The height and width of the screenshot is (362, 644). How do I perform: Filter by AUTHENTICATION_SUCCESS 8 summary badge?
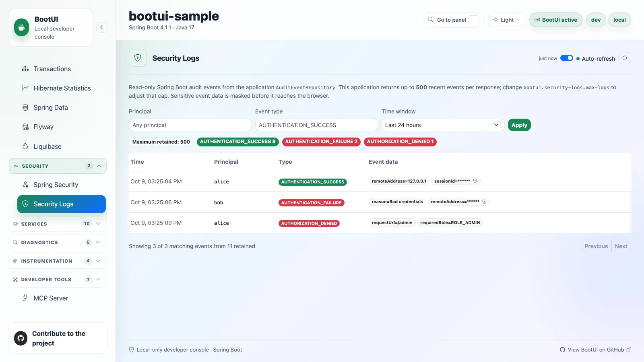tap(238, 142)
